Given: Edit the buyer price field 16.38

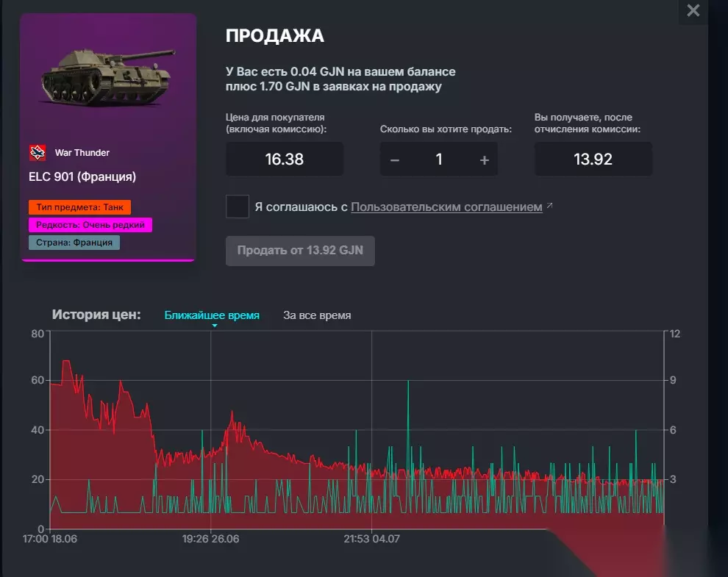Looking at the screenshot, I should [285, 160].
